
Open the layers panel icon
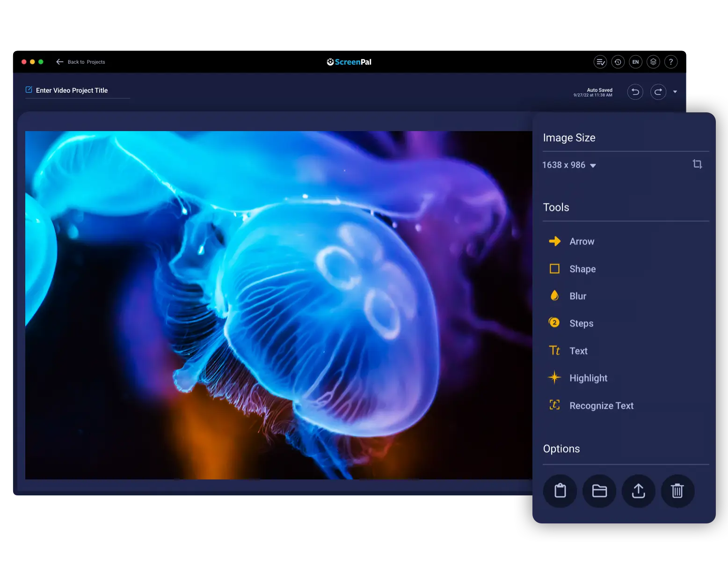653,62
